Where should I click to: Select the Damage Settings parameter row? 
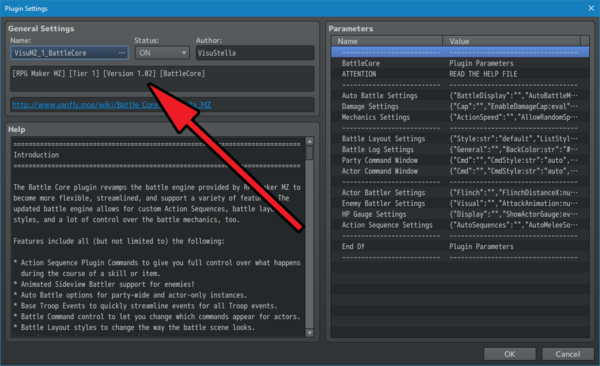point(460,106)
